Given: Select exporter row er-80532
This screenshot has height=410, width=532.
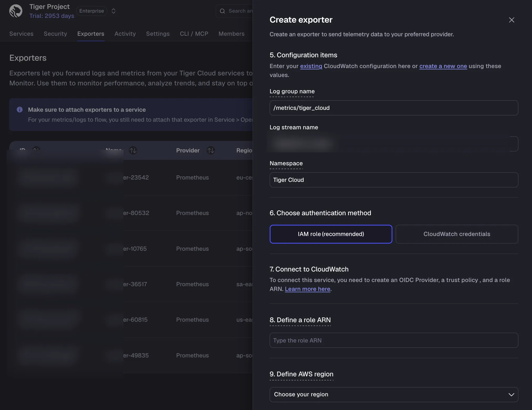Looking at the screenshot, I should (x=131, y=213).
